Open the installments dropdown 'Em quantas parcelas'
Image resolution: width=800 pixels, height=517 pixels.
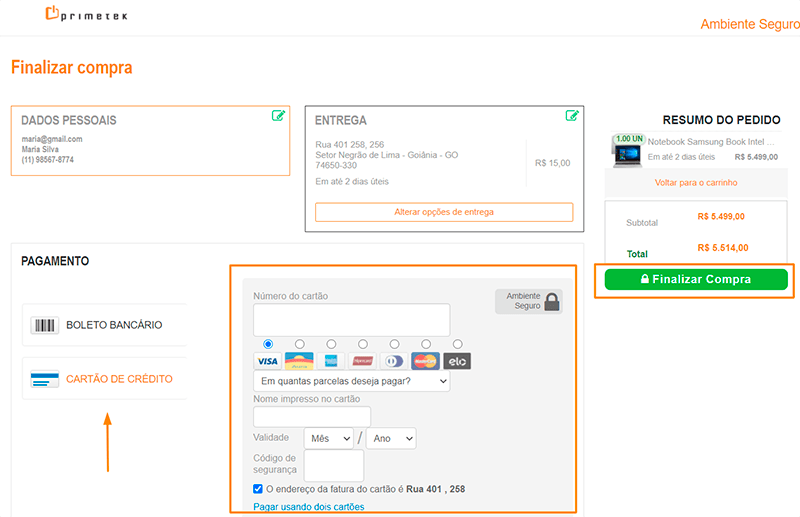[351, 381]
